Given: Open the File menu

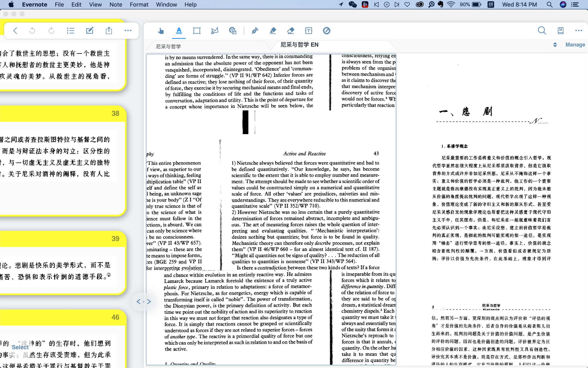Looking at the screenshot, I should (x=59, y=5).
